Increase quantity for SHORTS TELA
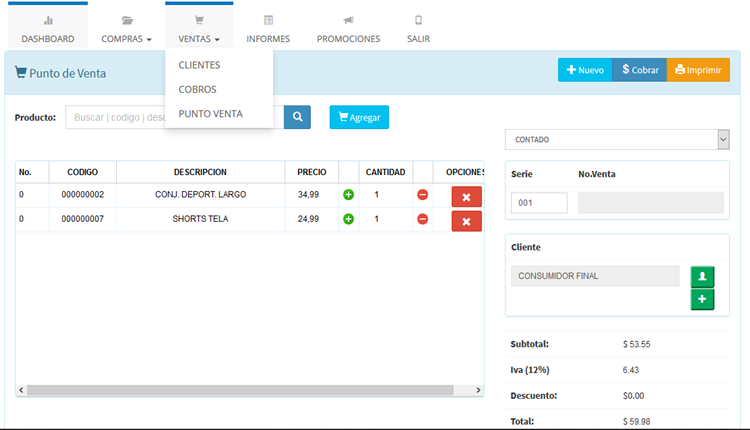 [x=348, y=219]
